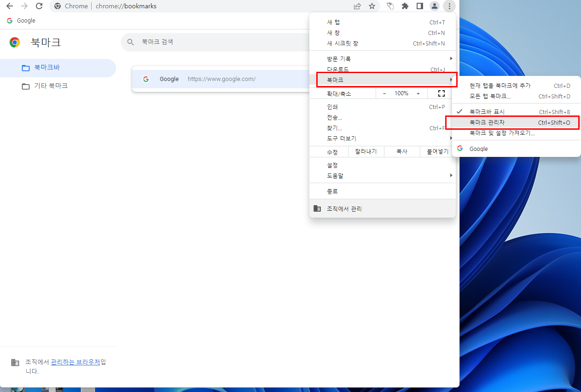Viewport: 581px width, 392px height.
Task: Click 100% zoom level value
Action: pyautogui.click(x=401, y=93)
